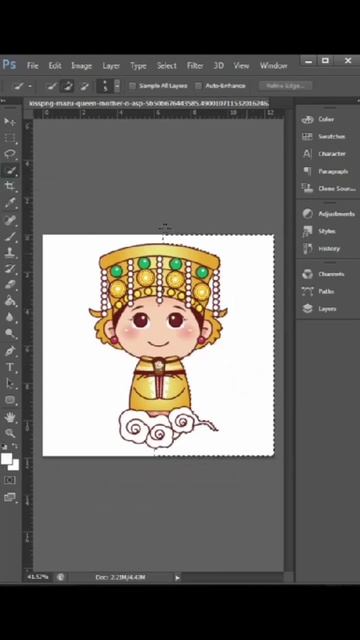Open the Window menu
This screenshot has height=640, width=360.
[x=273, y=66]
